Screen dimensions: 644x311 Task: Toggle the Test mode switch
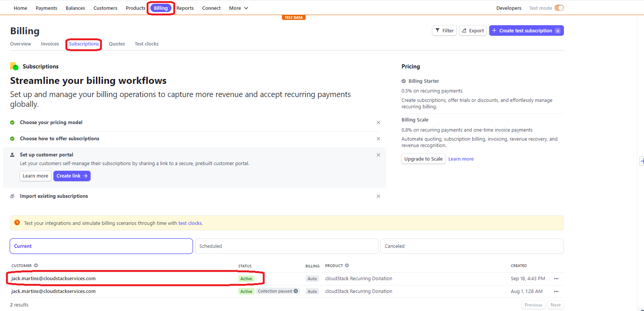559,8
